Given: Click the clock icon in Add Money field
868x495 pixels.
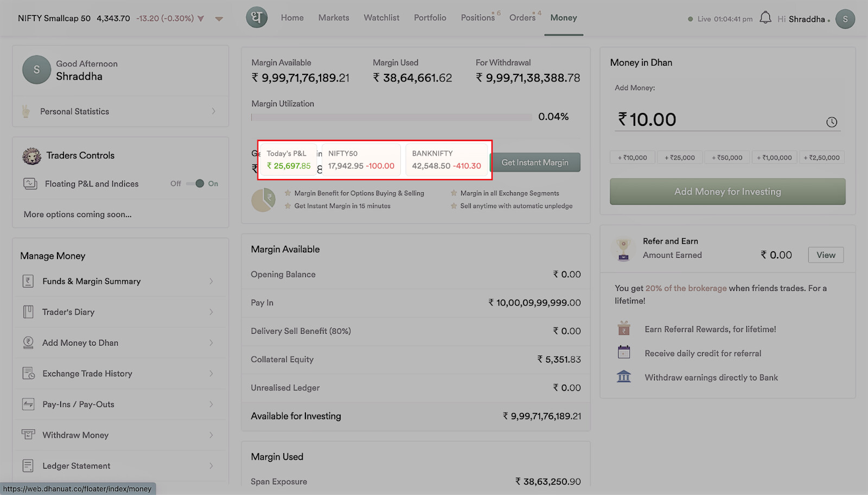Looking at the screenshot, I should point(832,122).
